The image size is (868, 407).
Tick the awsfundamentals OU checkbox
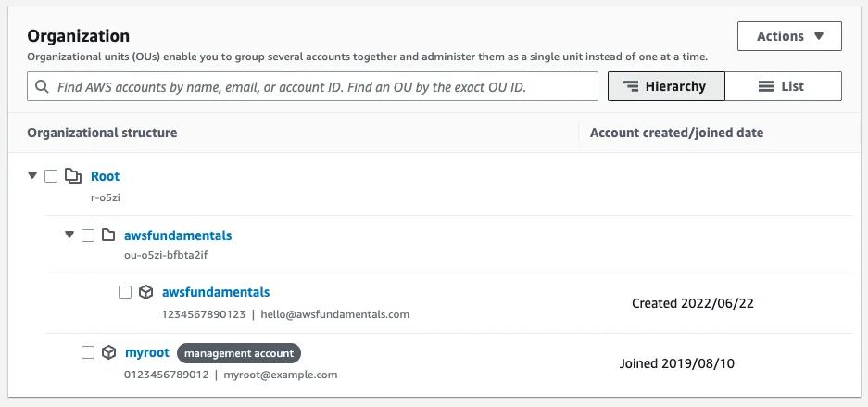pyautogui.click(x=88, y=235)
